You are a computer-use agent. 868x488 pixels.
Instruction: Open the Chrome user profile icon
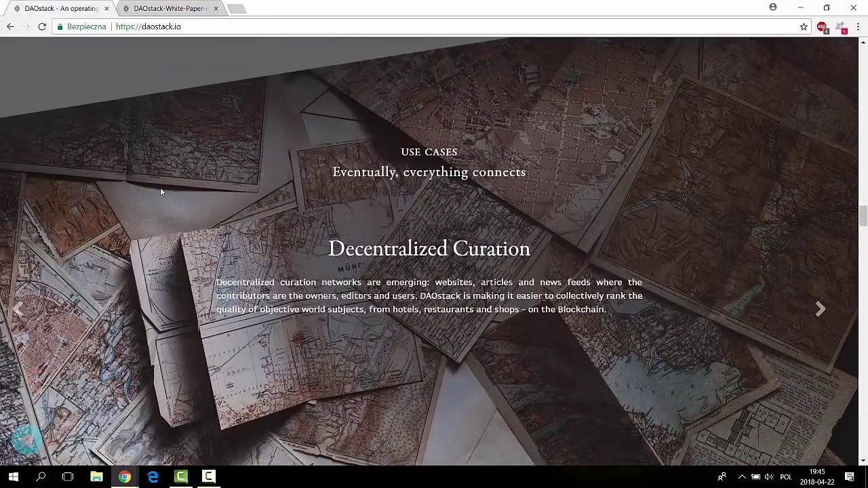click(773, 7)
